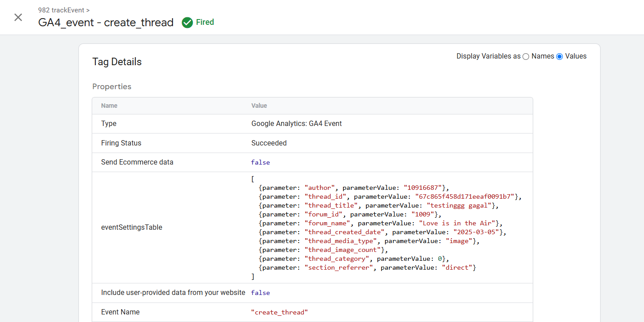This screenshot has width=644, height=322.
Task: Click the green Fired checkmark icon
Action: [187, 23]
